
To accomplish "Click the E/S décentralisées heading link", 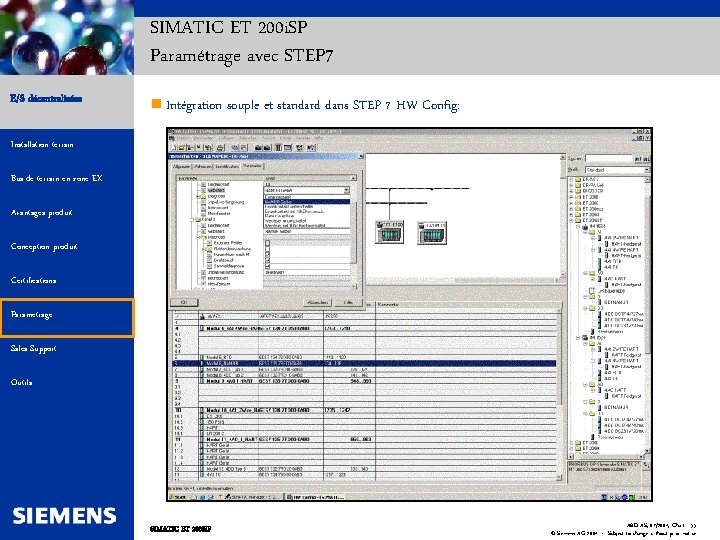I will coord(46,98).
